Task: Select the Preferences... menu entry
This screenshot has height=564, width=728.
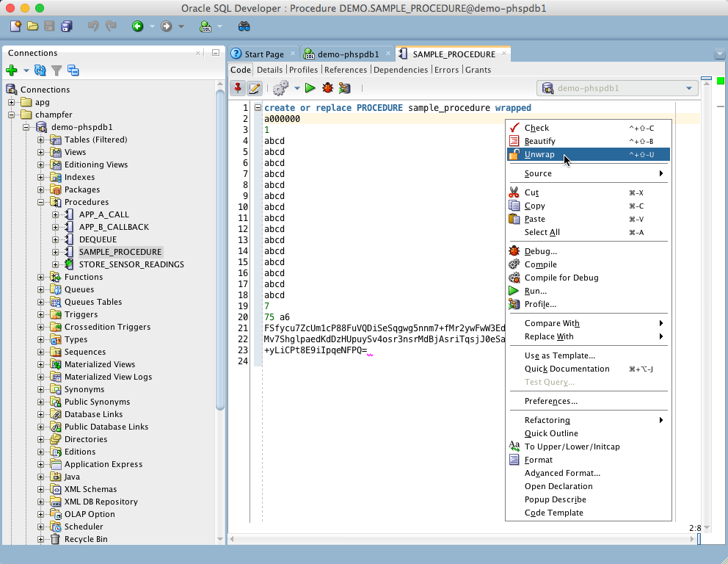Action: tap(589, 401)
